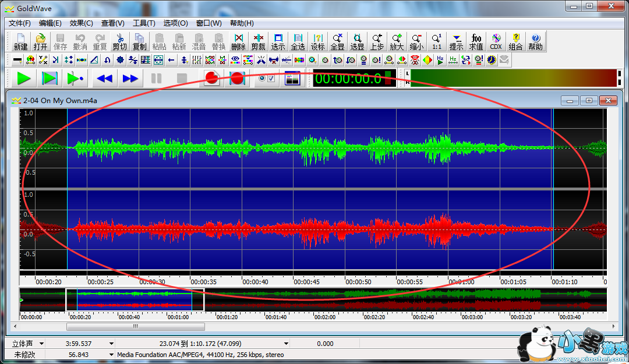Select all audio with the 全选 icon

(298, 41)
